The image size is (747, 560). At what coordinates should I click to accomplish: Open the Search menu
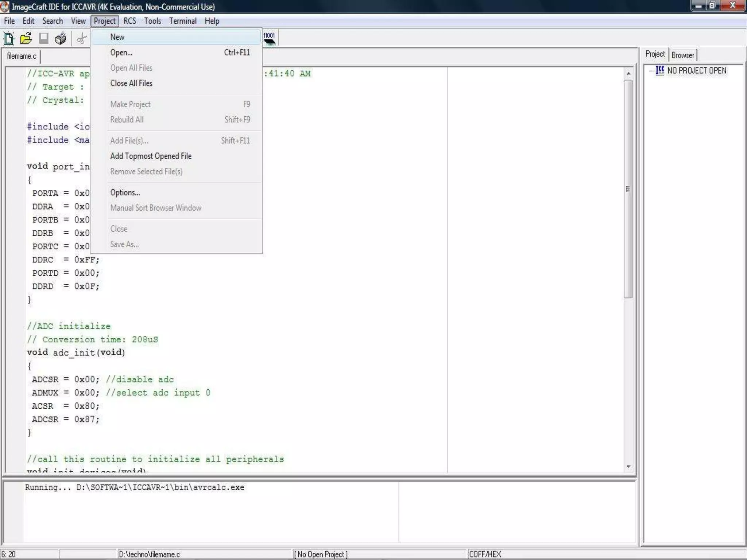[53, 21]
